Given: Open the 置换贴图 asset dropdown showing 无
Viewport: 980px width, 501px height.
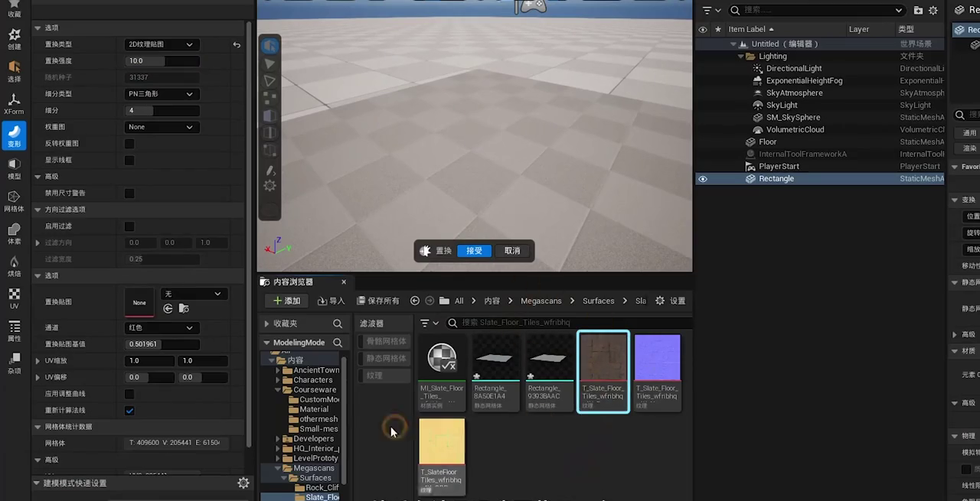Looking at the screenshot, I should pyautogui.click(x=194, y=294).
